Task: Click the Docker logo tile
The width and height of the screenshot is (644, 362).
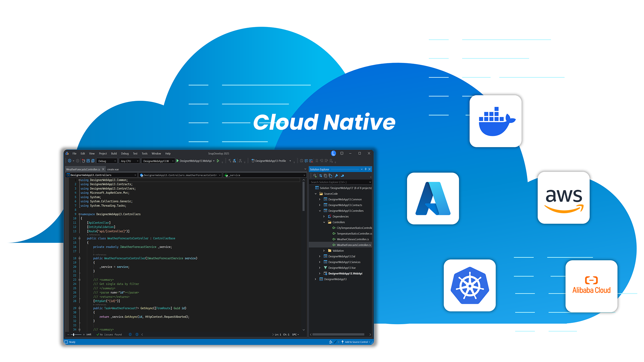Action: [495, 121]
